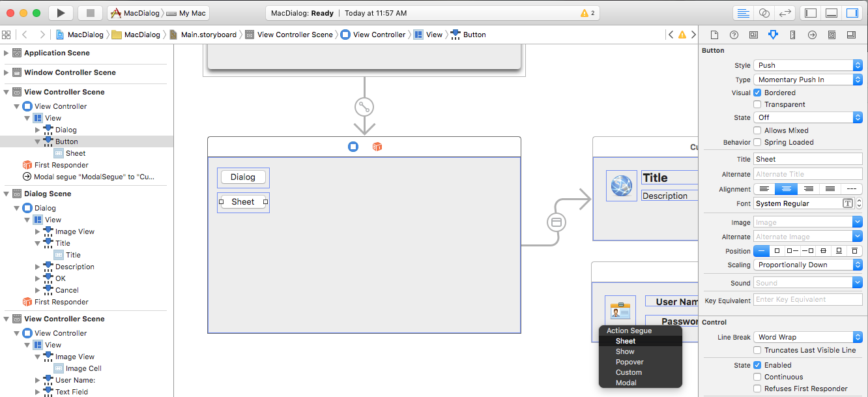This screenshot has height=397, width=868.
Task: Open the Version editor
Action: click(785, 12)
